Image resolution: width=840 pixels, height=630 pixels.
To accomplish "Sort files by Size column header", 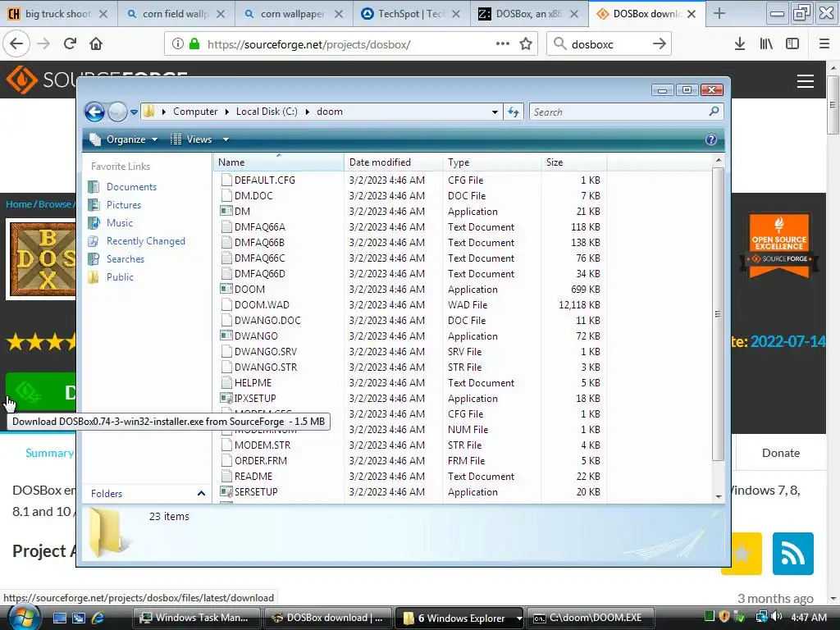I will tap(573, 162).
